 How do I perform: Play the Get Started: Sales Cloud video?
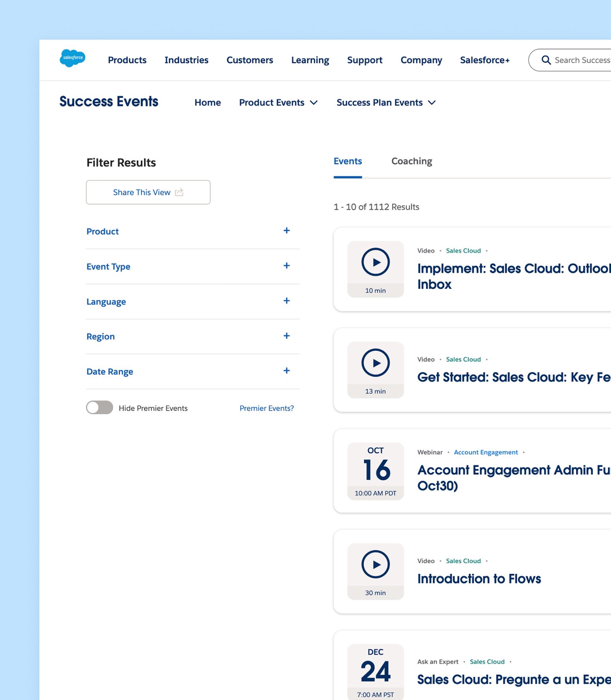tap(375, 363)
